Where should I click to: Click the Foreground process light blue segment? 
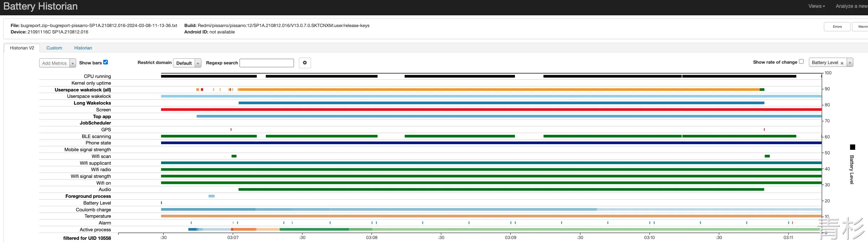tap(211, 196)
